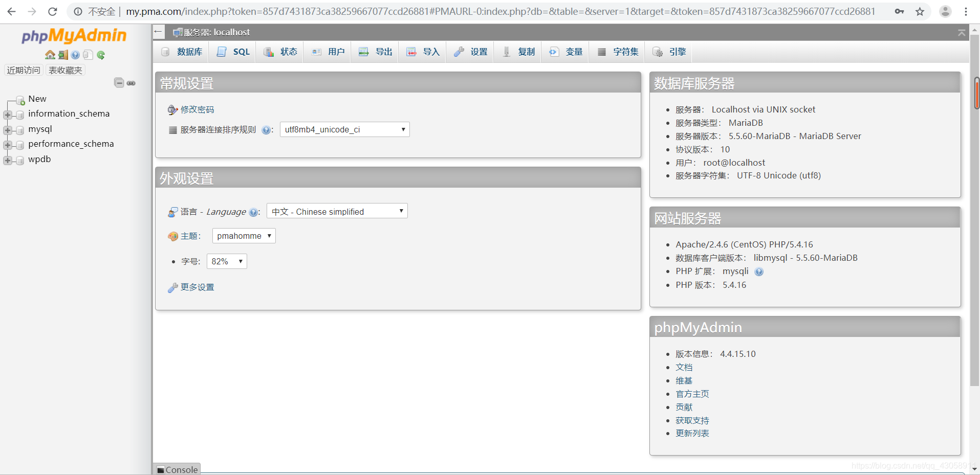Click the mysql database cylinder icon
The width and height of the screenshot is (980, 475).
click(20, 130)
